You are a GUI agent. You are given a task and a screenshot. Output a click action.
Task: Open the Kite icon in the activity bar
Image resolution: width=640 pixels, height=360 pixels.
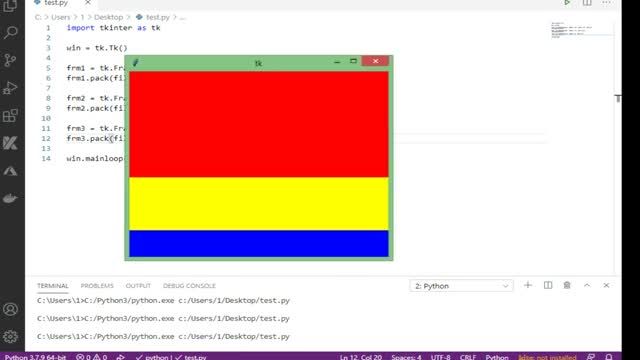coord(10,143)
